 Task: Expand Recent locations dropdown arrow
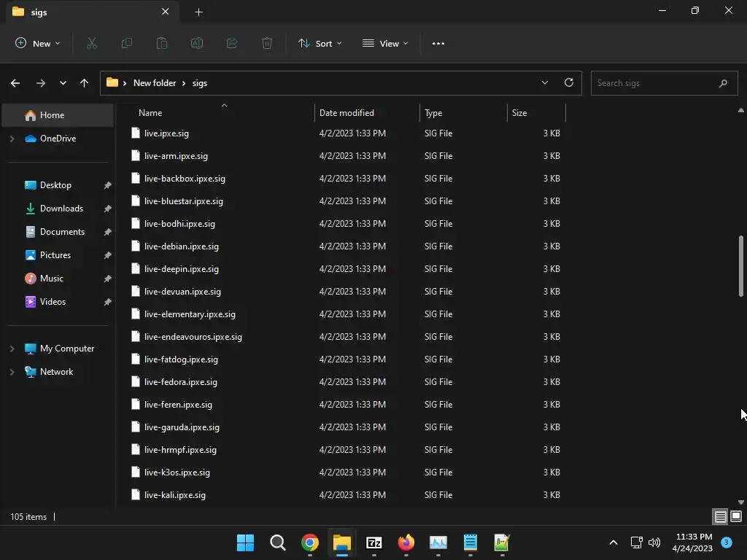pos(63,83)
